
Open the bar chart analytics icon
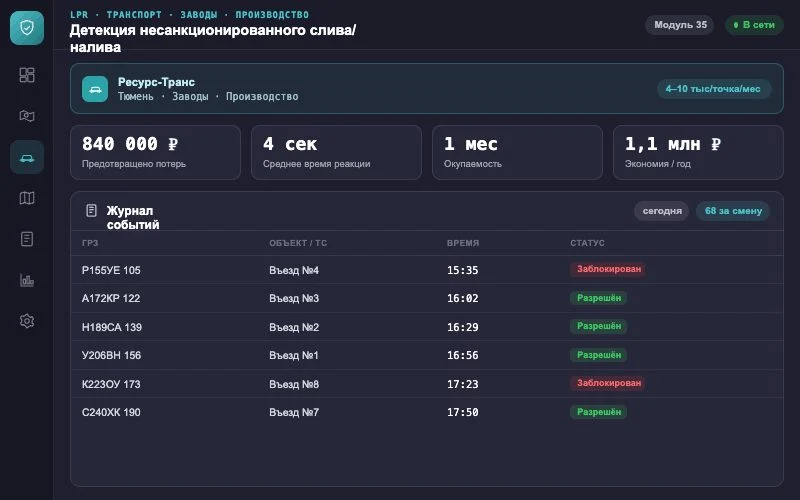(x=27, y=280)
